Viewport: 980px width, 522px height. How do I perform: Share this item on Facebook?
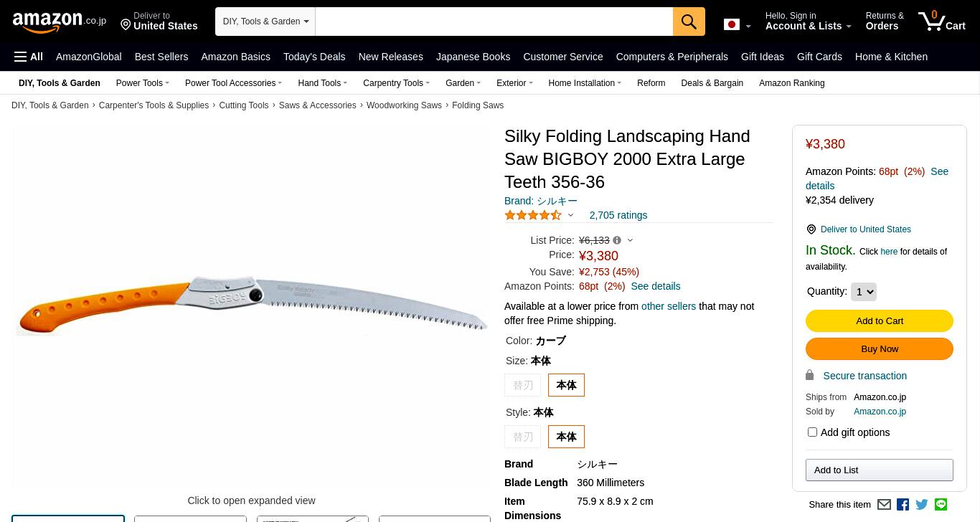coord(903,505)
